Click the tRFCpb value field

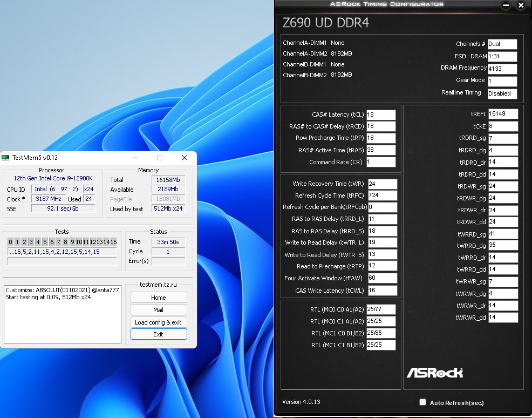pos(383,207)
